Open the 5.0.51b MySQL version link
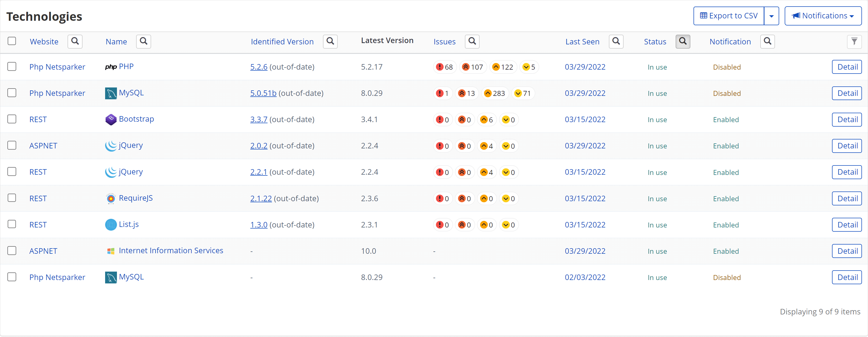This screenshot has height=337, width=868. tap(263, 93)
